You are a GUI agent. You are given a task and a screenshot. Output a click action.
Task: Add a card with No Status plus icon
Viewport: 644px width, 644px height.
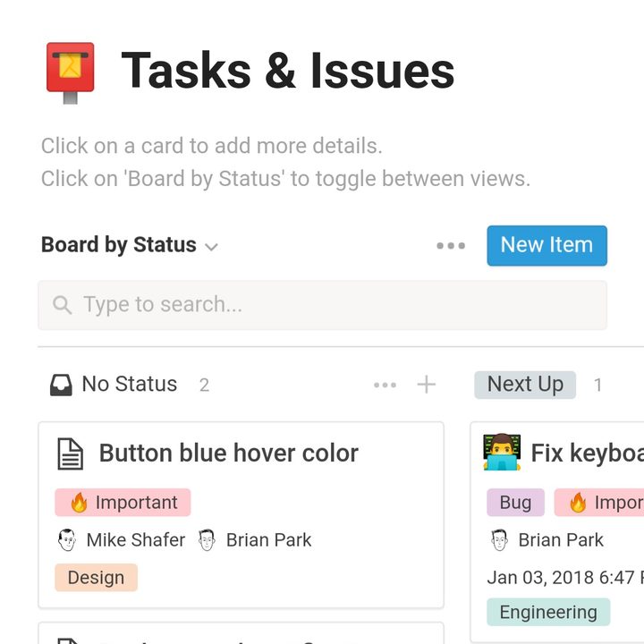(426, 385)
